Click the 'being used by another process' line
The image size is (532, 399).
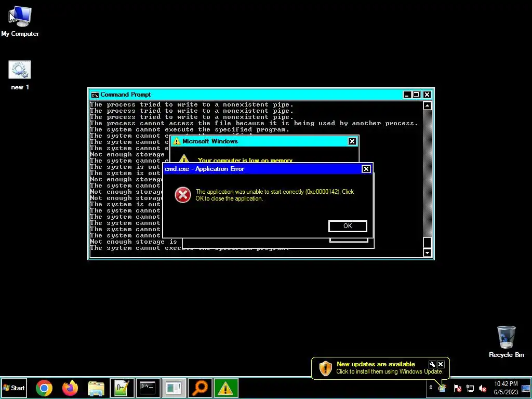coord(254,123)
